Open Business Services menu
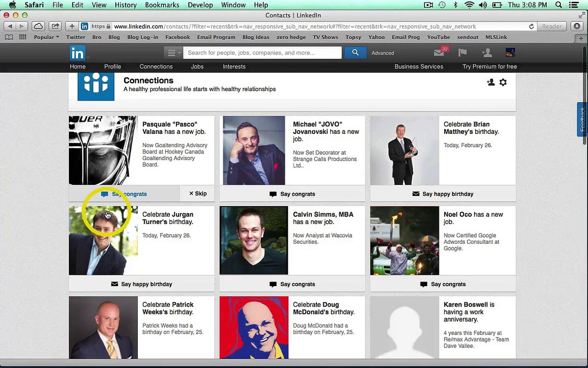The image size is (588, 368). tap(419, 66)
